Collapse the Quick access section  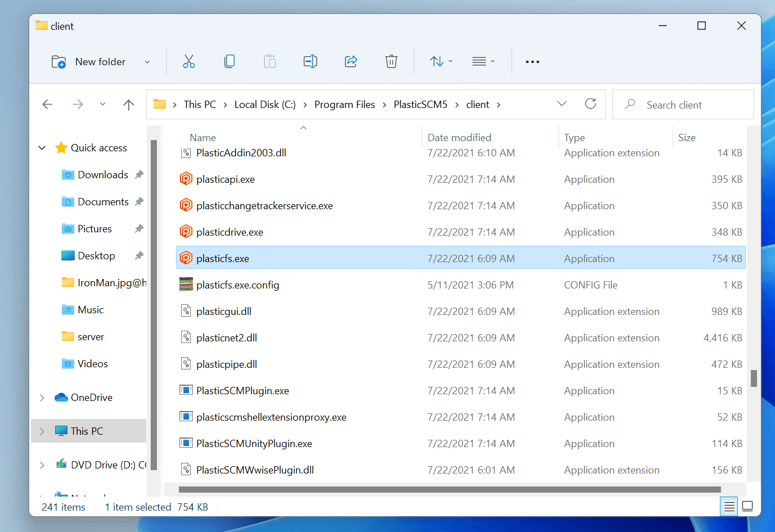point(42,147)
